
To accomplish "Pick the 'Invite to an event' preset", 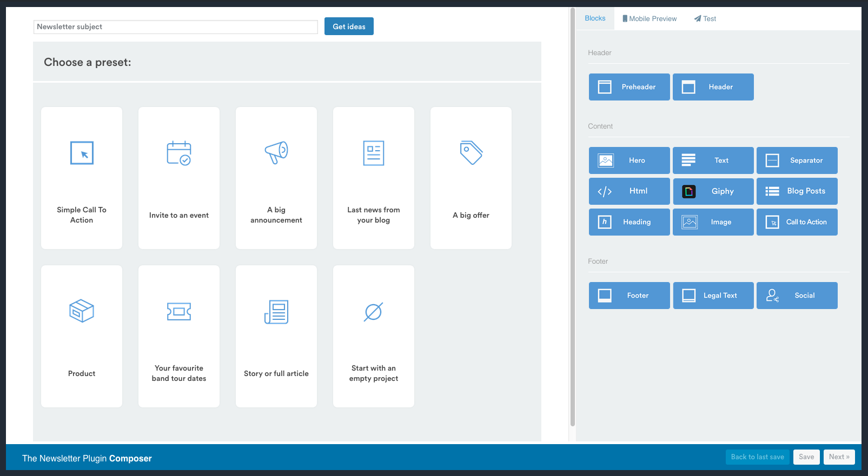I will click(179, 178).
